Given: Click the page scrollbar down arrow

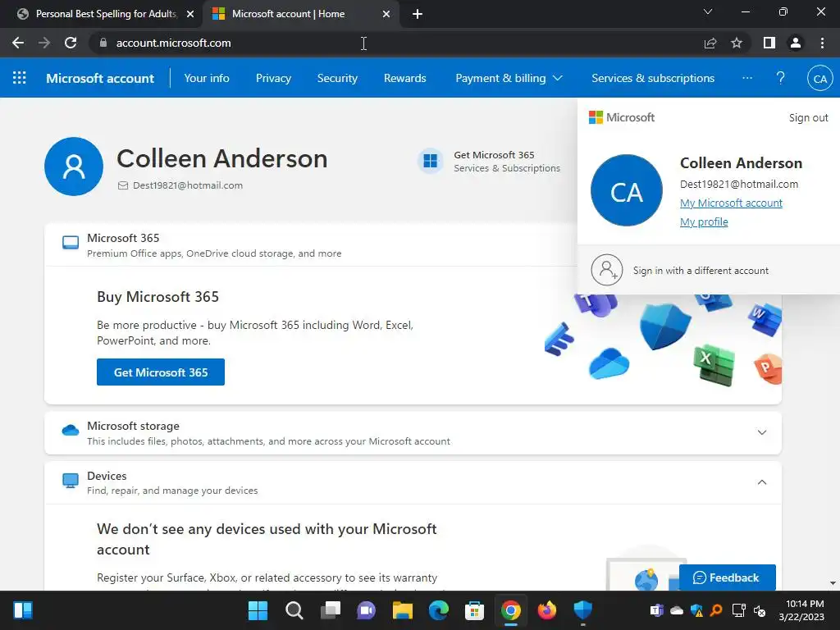Looking at the screenshot, I should tap(833, 583).
